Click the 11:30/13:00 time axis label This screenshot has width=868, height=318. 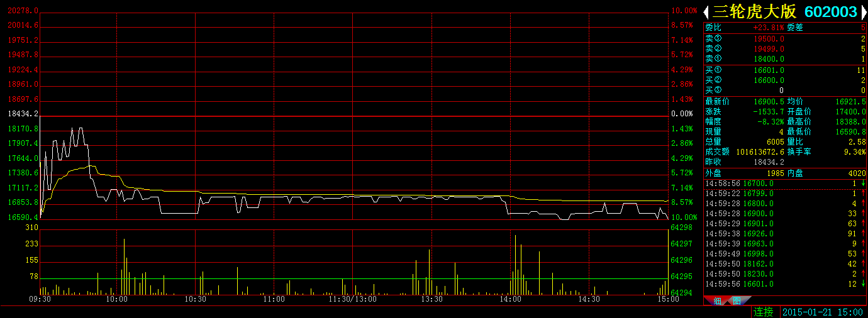pyautogui.click(x=353, y=300)
